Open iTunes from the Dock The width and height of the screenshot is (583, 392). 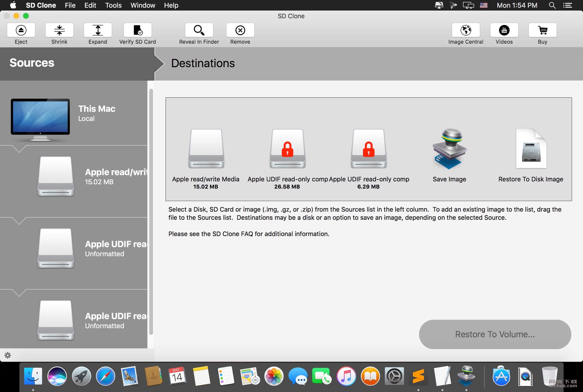click(x=346, y=376)
